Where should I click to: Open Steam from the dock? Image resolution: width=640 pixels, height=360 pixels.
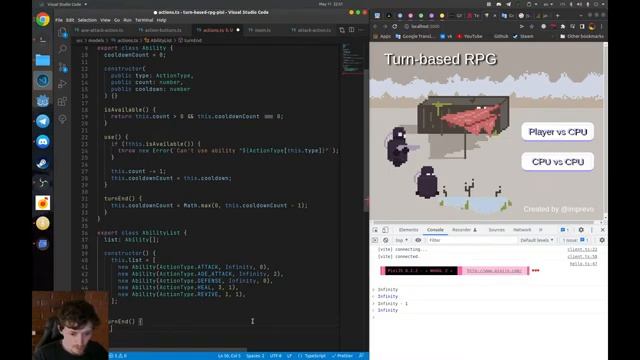click(43, 162)
